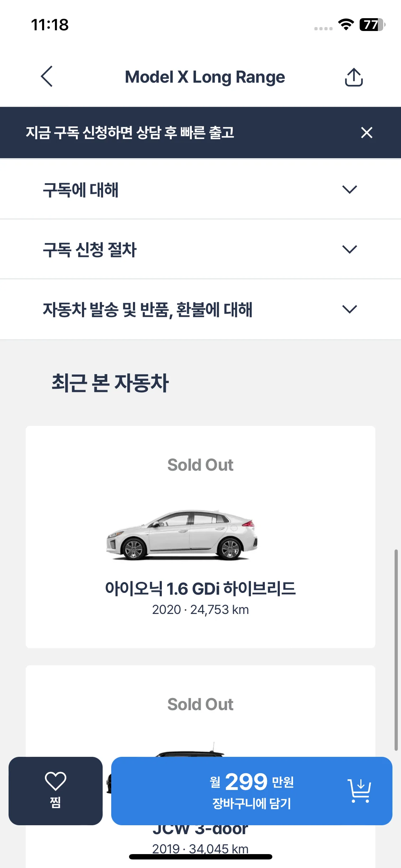Image resolution: width=401 pixels, height=868 pixels.
Task: Dismiss the quick delivery banner with X
Action: click(x=366, y=133)
